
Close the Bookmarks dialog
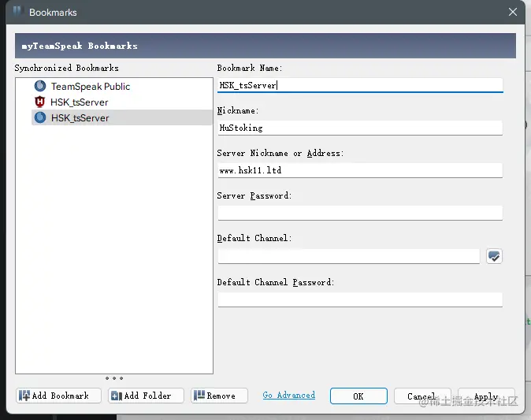click(x=513, y=12)
